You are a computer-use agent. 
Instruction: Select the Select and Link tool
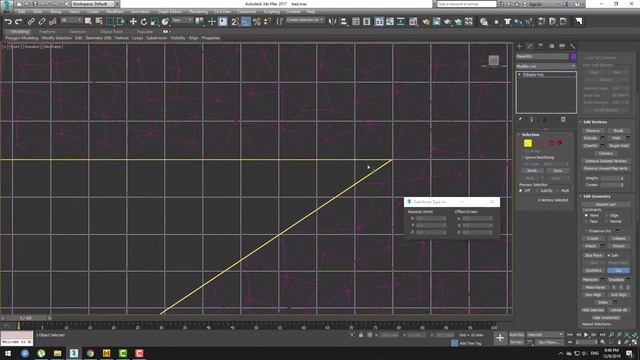pyautogui.click(x=31, y=21)
